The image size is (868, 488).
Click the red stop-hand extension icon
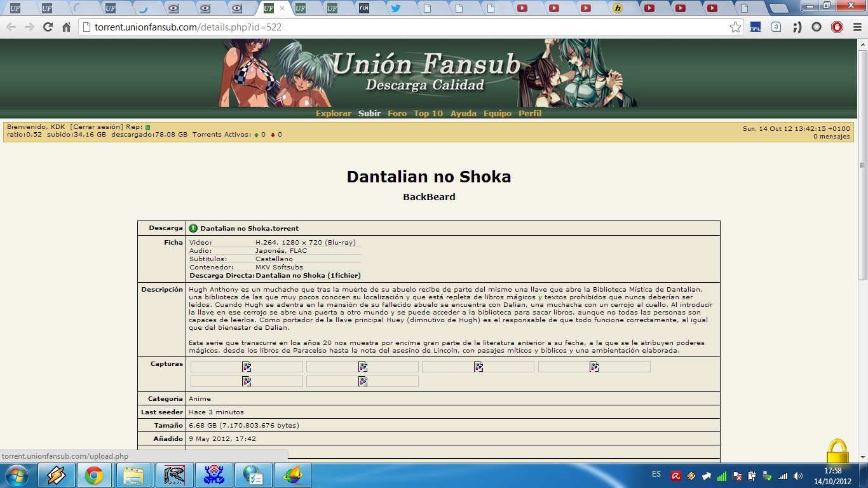click(837, 27)
